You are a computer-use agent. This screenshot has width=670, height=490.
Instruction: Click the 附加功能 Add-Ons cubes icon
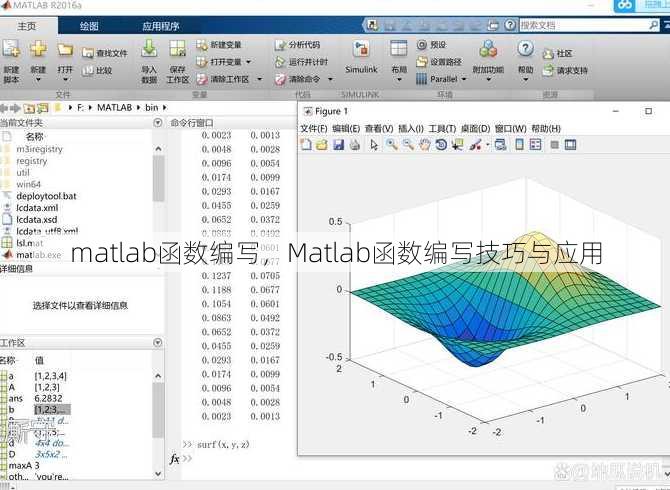tap(488, 49)
